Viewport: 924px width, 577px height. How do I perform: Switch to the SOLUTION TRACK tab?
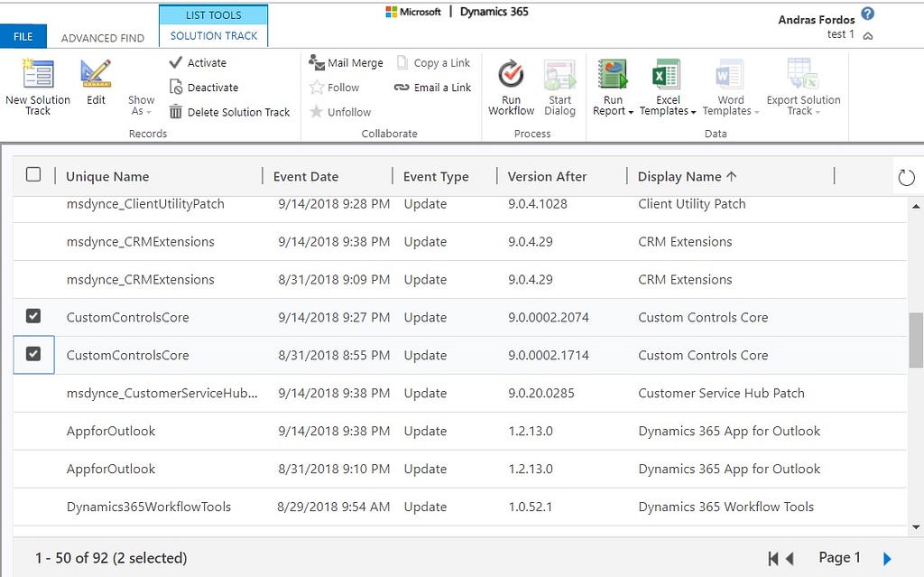213,35
